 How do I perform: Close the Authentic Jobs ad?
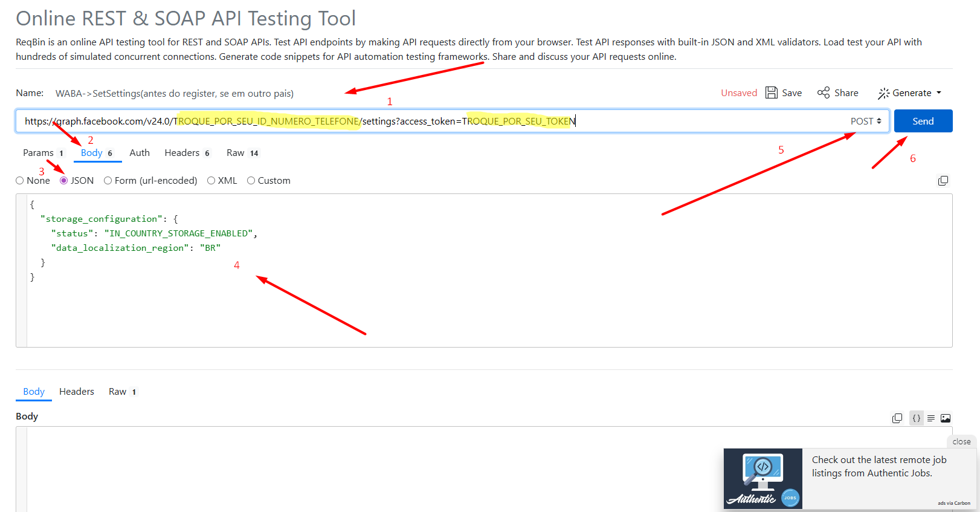point(961,442)
